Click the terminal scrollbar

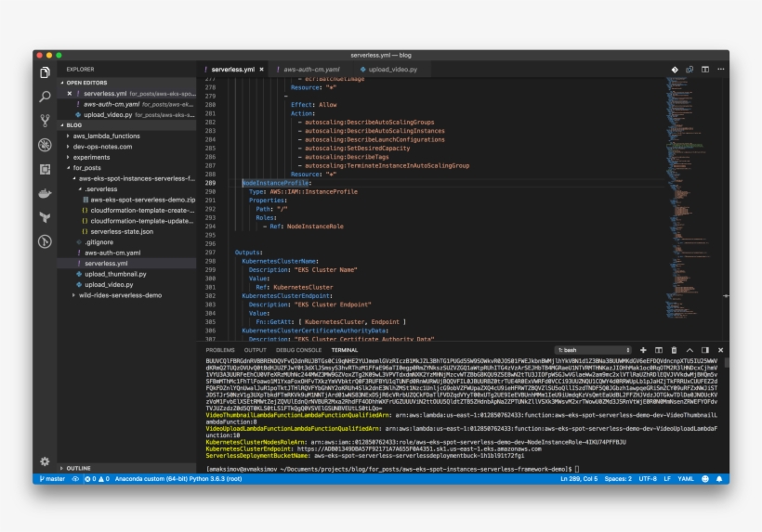727,363
